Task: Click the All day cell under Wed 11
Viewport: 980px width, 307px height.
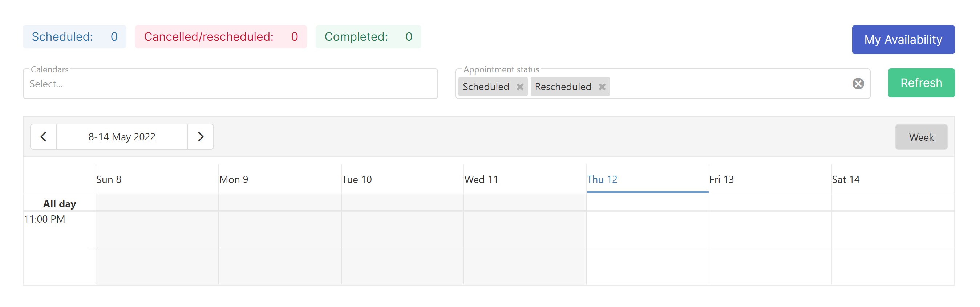Action: [x=525, y=203]
